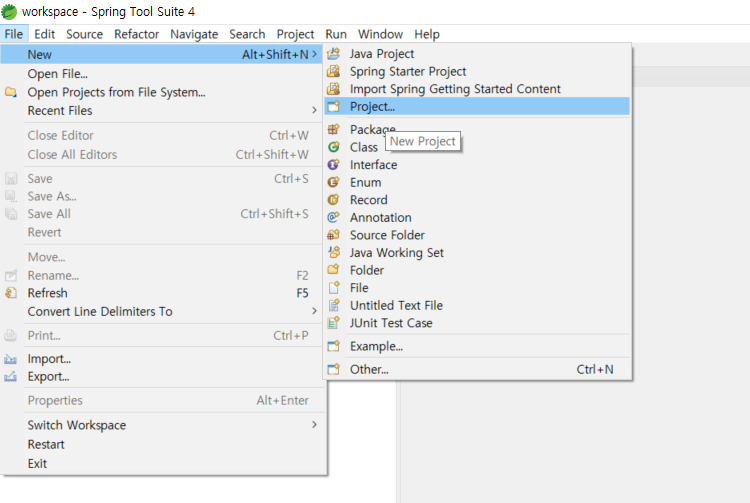This screenshot has width=750, height=503.
Task: Click the Project... wizard icon
Action: [333, 106]
